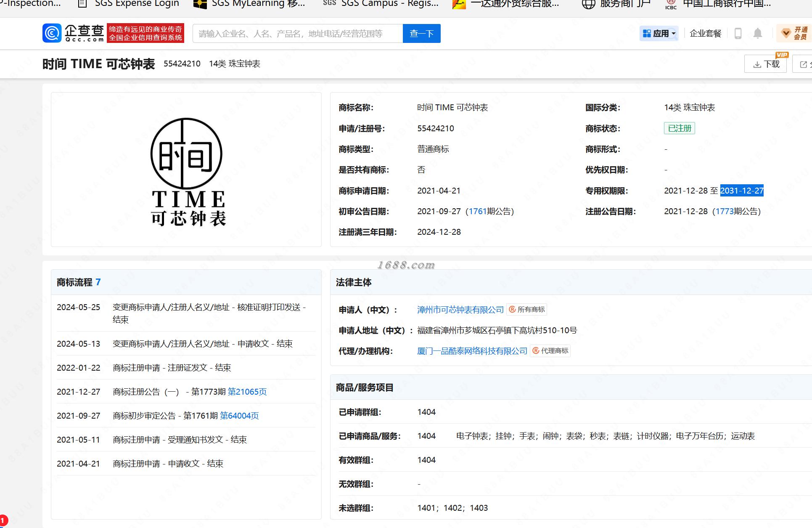
Task: Click the notification badge showing 1
Action: tap(3, 521)
